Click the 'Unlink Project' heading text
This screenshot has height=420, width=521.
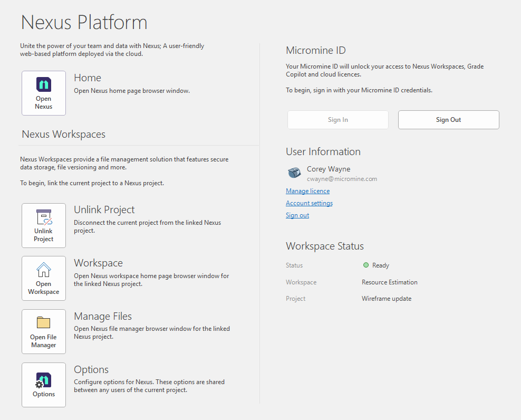(104, 210)
